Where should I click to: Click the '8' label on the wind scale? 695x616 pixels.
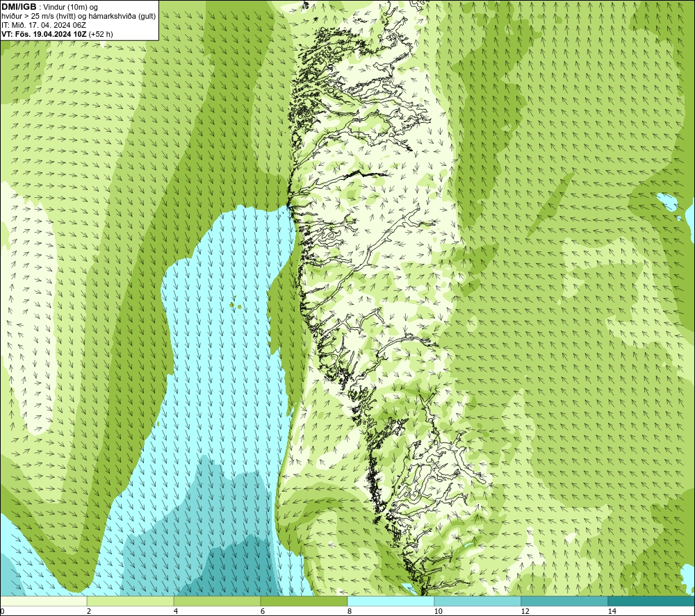click(350, 611)
